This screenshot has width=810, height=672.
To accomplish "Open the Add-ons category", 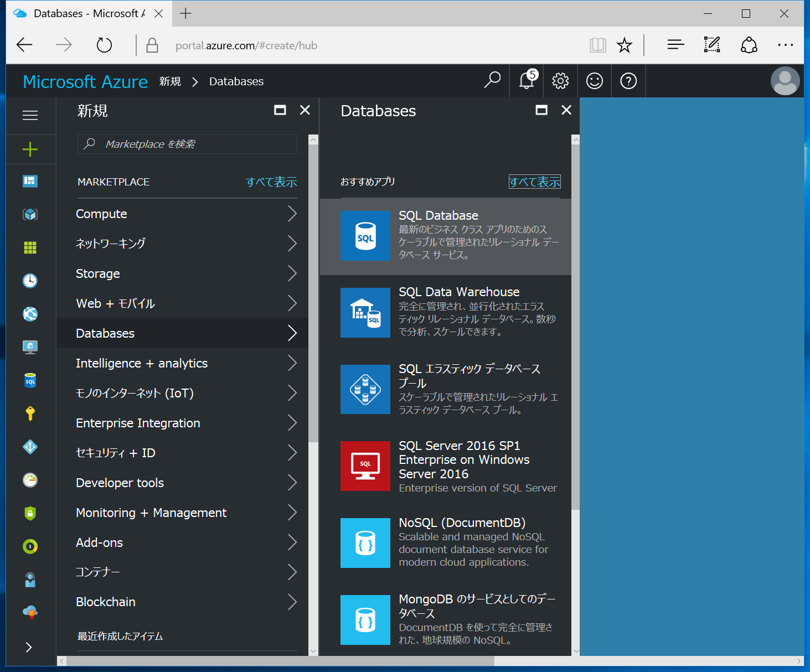I will pos(182,542).
